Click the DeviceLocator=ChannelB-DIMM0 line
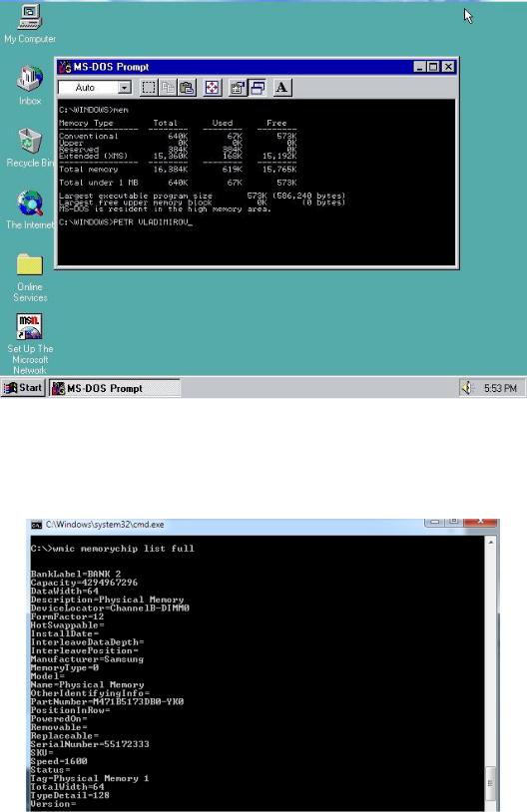This screenshot has width=527, height=812. point(110,608)
